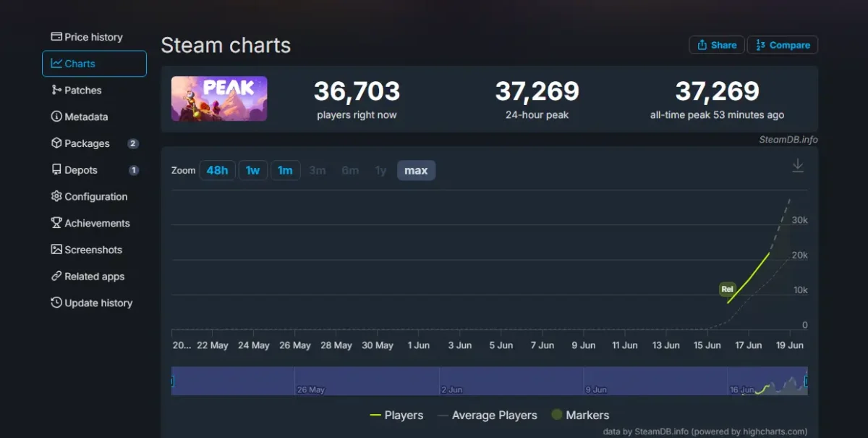Open the Price history page
Screen dimensions: 868x438
(x=87, y=37)
